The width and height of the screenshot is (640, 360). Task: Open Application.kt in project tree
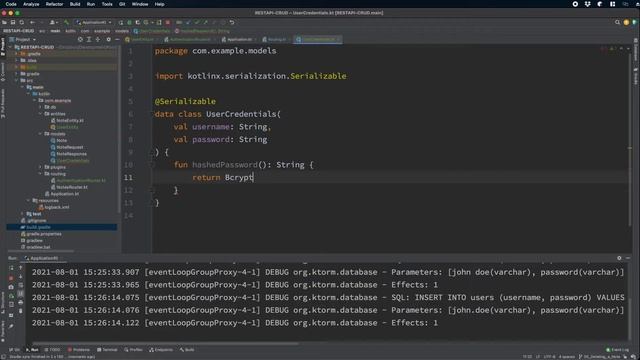62,194
